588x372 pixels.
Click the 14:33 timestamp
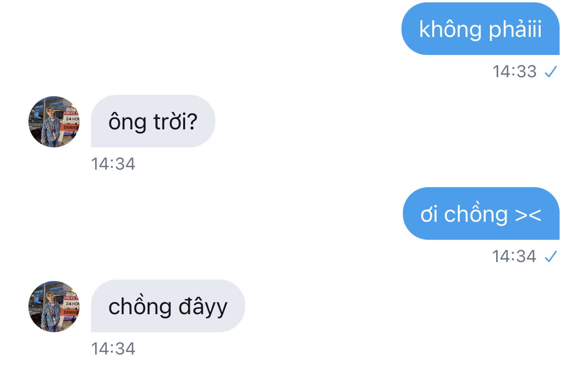[515, 72]
